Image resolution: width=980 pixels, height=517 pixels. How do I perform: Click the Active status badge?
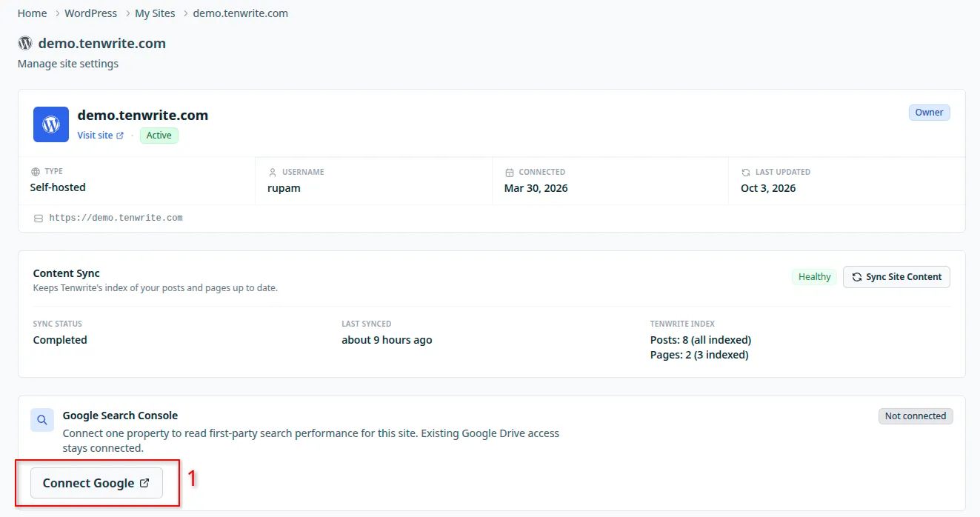point(159,136)
